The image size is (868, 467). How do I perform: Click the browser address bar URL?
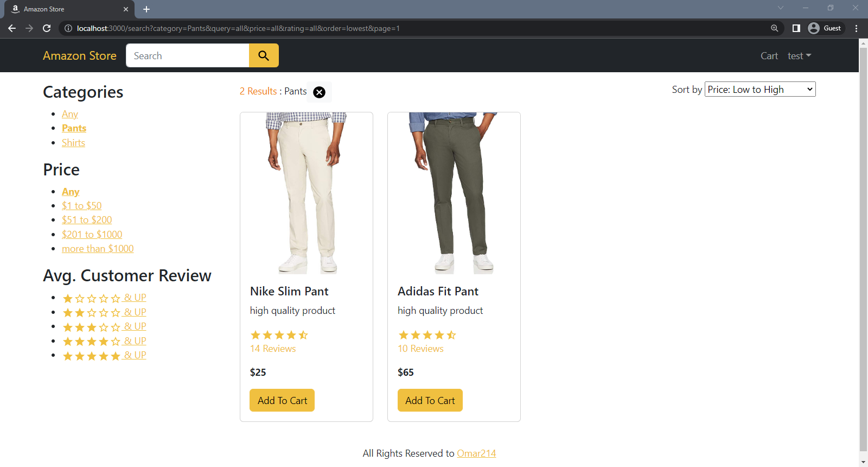(238, 28)
